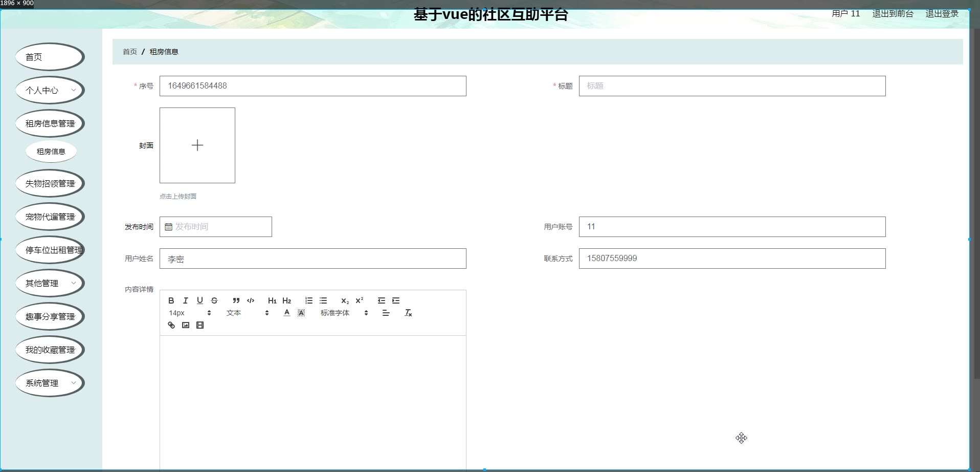Apply Heading 2 style

click(286, 301)
